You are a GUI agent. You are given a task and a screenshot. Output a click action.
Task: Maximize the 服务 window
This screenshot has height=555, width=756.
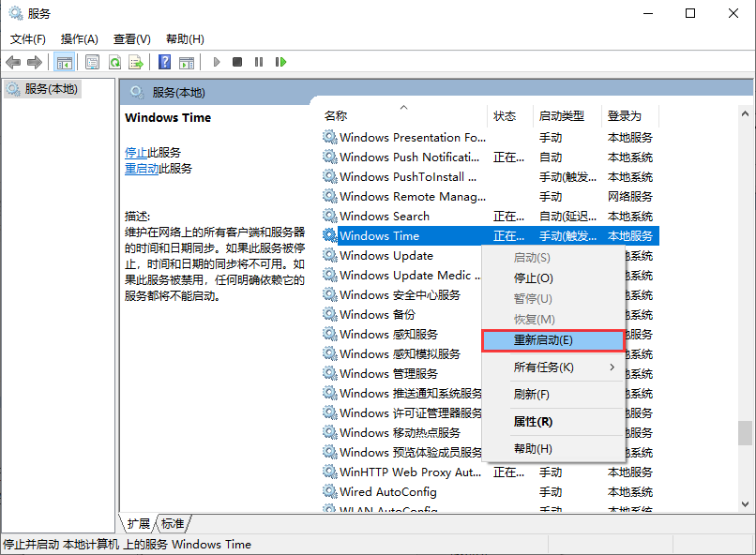click(690, 13)
